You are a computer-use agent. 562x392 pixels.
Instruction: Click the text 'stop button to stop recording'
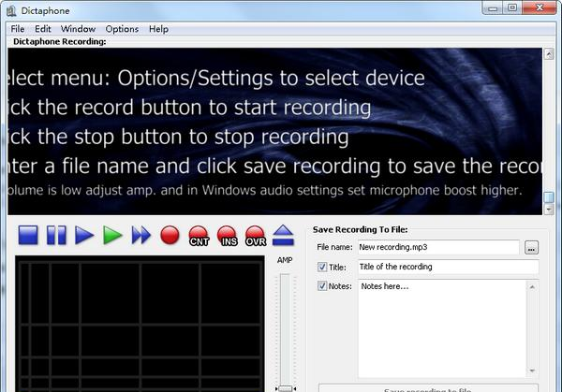coord(211,138)
